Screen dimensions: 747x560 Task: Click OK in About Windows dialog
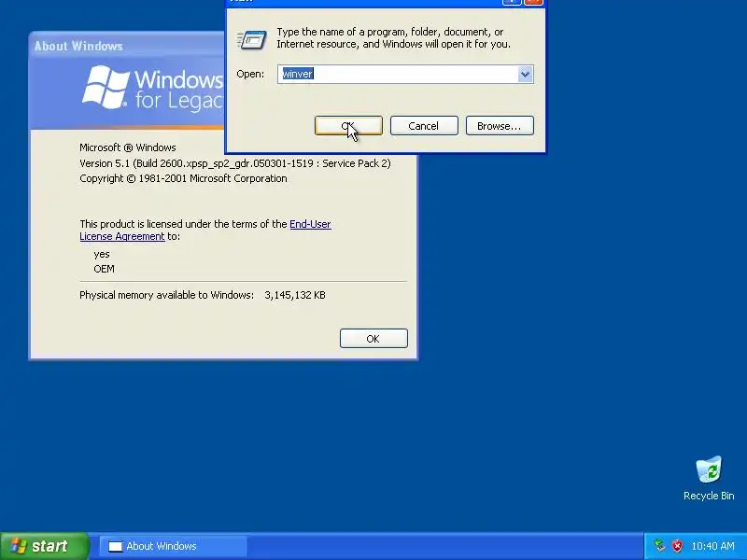(x=373, y=339)
